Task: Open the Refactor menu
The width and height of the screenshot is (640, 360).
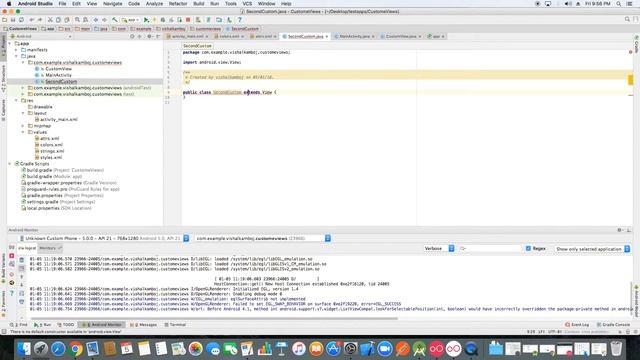Action: point(178,4)
